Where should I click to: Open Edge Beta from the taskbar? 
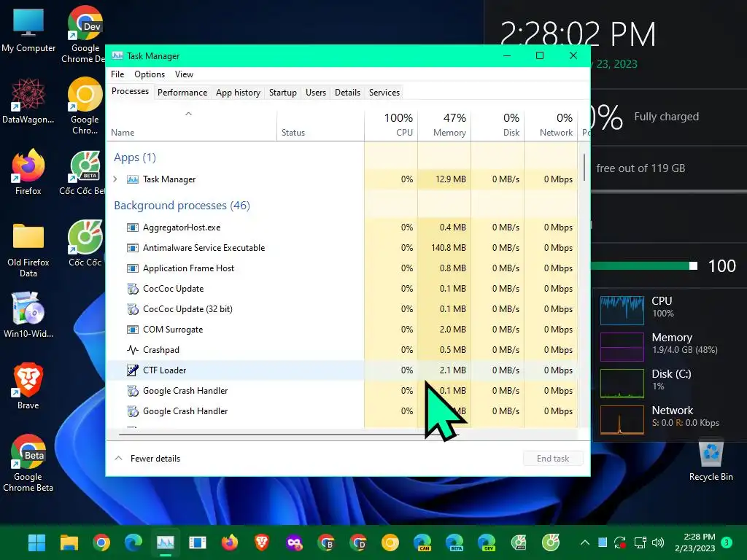click(454, 542)
